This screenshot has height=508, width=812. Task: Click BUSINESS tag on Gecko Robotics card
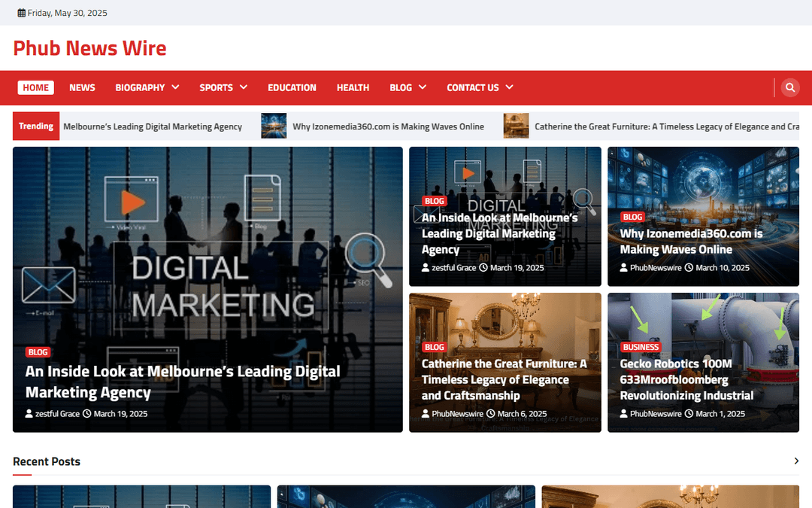(x=641, y=347)
